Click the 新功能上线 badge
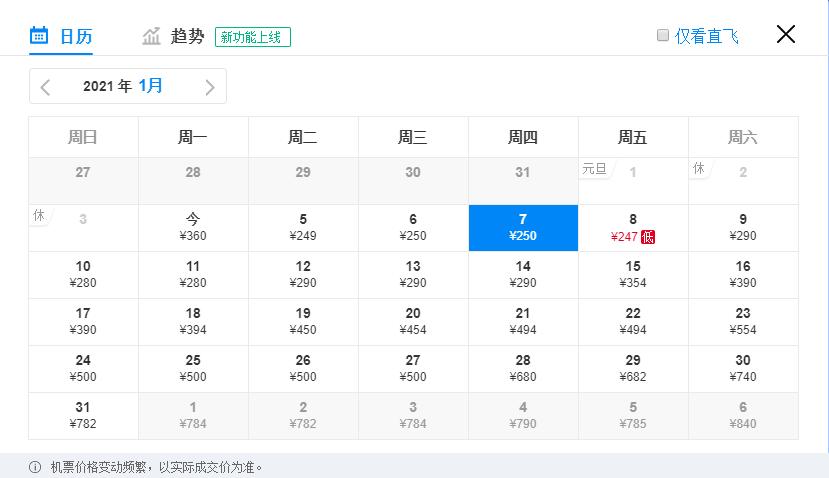Screen dimensions: 829x478 tap(253, 37)
